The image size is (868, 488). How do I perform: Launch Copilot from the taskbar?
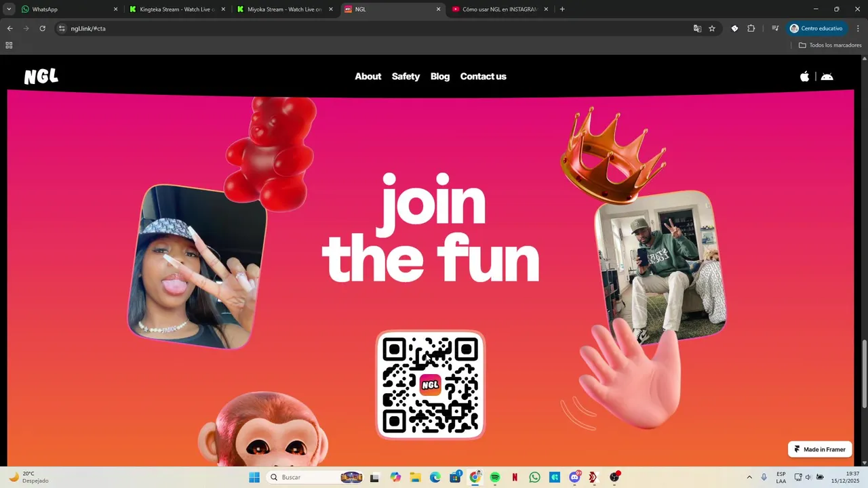395,477
